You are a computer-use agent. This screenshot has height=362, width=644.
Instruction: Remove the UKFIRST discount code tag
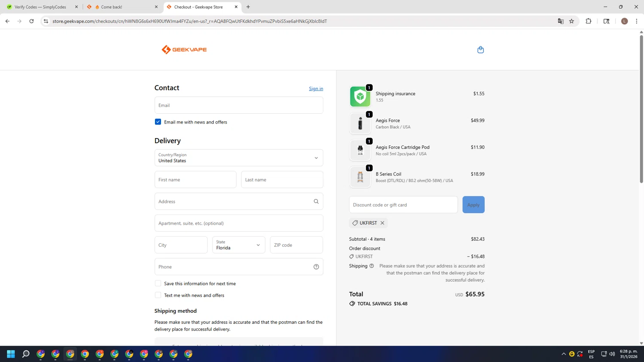382,223
